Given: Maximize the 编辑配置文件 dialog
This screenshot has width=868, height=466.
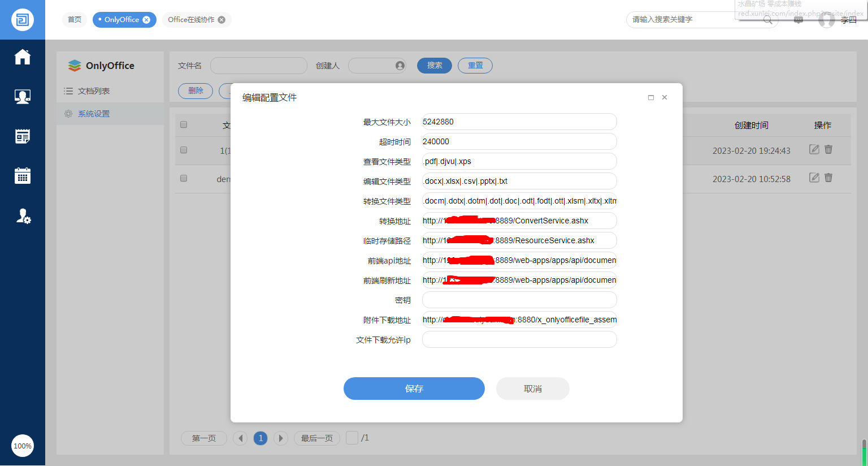Looking at the screenshot, I should click(x=651, y=97).
